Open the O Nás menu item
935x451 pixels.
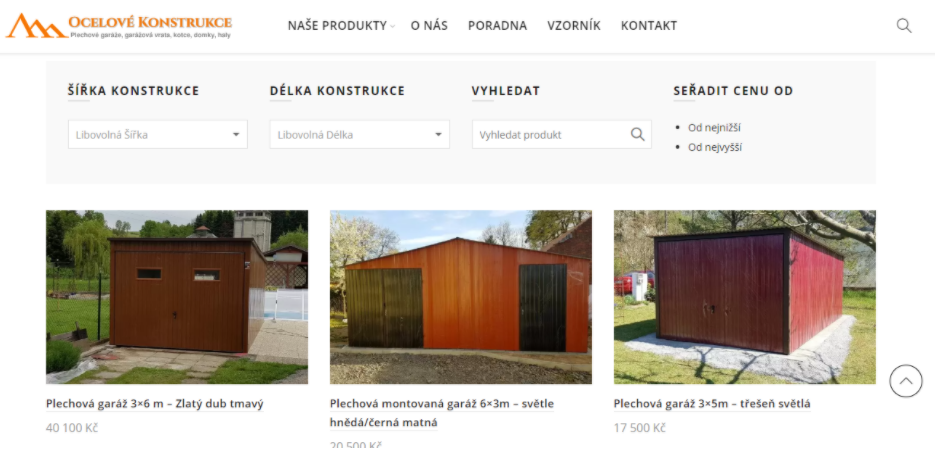click(x=429, y=26)
